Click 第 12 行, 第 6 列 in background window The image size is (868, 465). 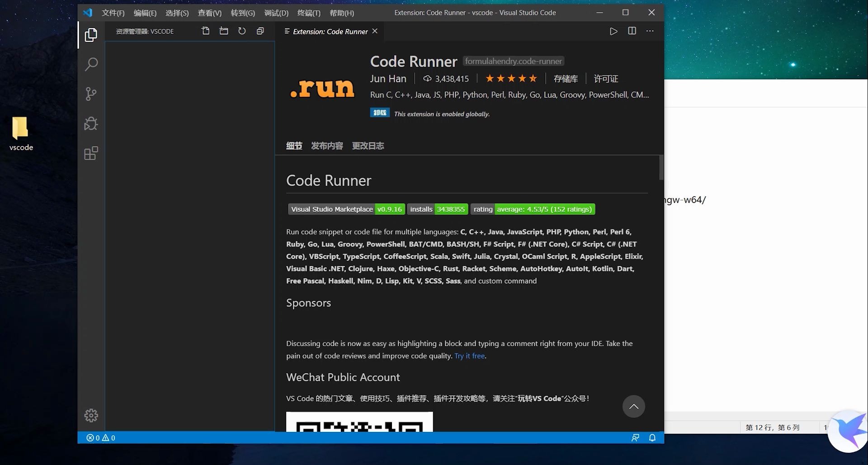[x=773, y=427]
